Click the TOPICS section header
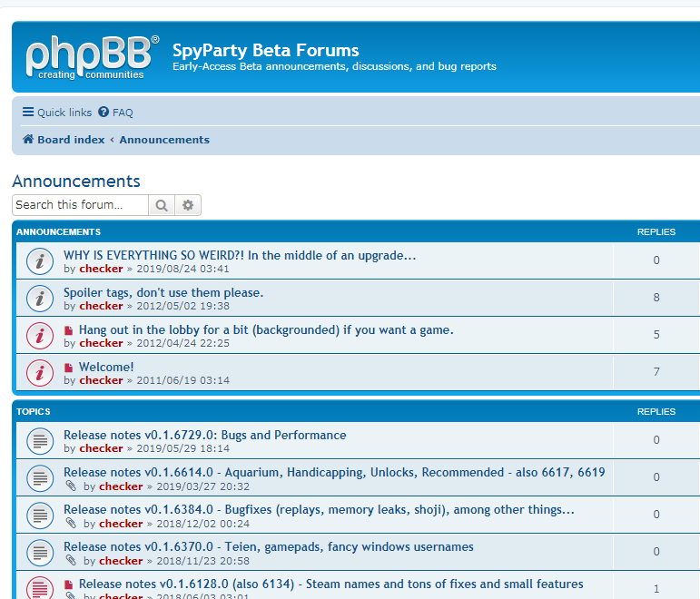 (x=34, y=411)
